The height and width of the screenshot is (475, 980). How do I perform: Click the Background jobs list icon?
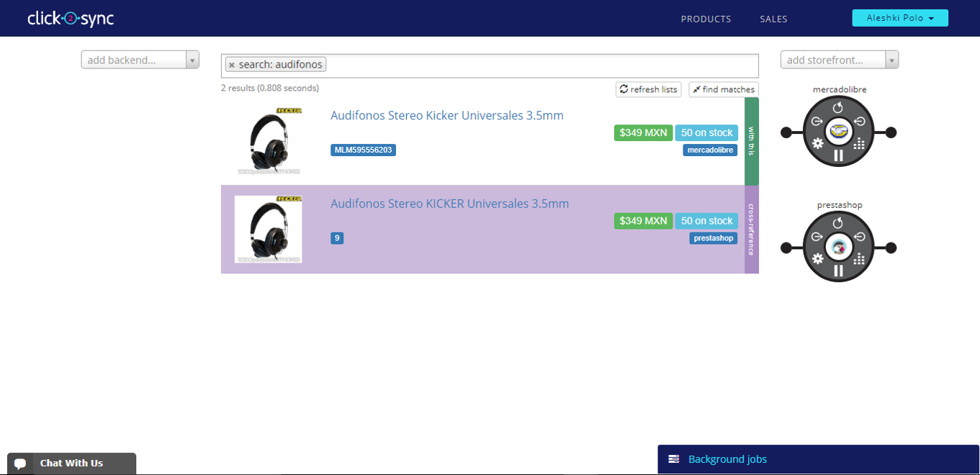pos(674,459)
